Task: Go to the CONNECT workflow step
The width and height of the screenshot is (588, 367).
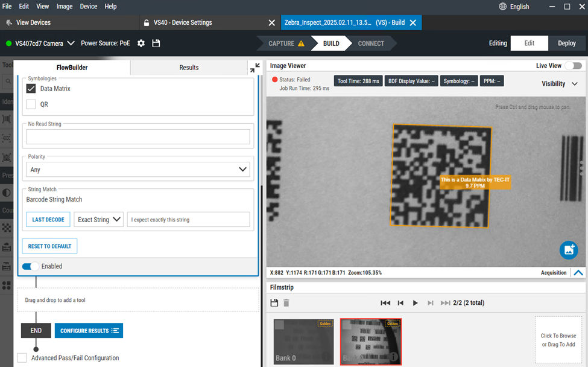Action: pyautogui.click(x=371, y=43)
